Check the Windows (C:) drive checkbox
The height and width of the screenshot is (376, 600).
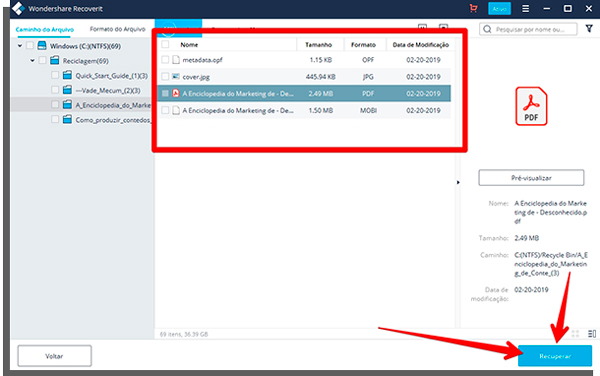pyautogui.click(x=29, y=46)
